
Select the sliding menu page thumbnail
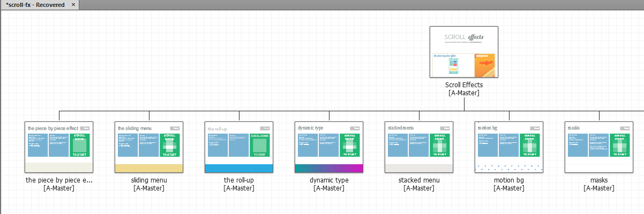coord(149,147)
